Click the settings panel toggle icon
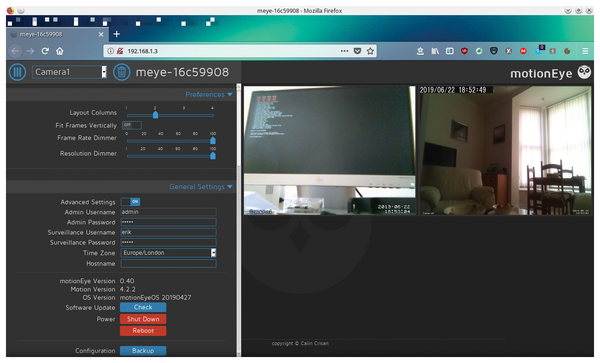The width and height of the screenshot is (600, 363). [x=17, y=72]
